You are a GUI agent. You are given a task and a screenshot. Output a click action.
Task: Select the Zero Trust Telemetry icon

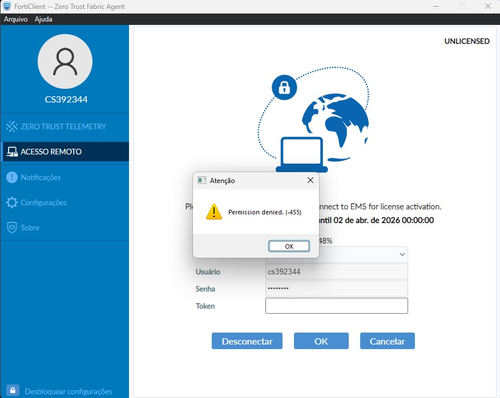coord(12,127)
